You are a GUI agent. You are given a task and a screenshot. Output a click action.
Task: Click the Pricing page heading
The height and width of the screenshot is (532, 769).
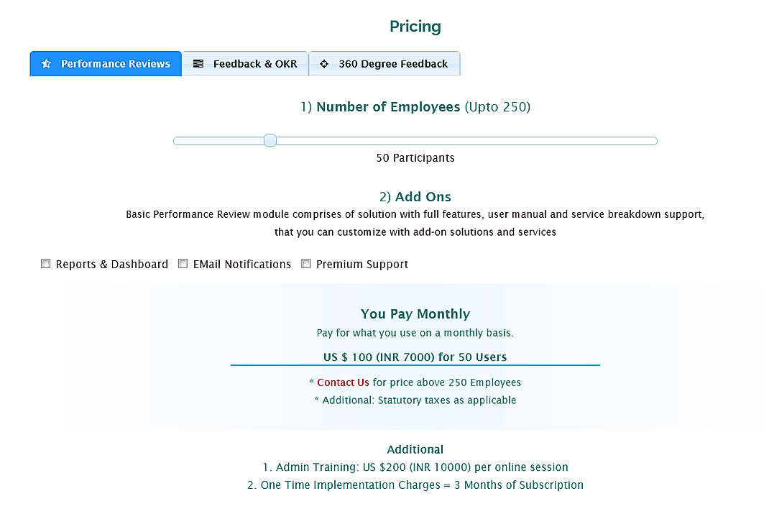coord(415,26)
